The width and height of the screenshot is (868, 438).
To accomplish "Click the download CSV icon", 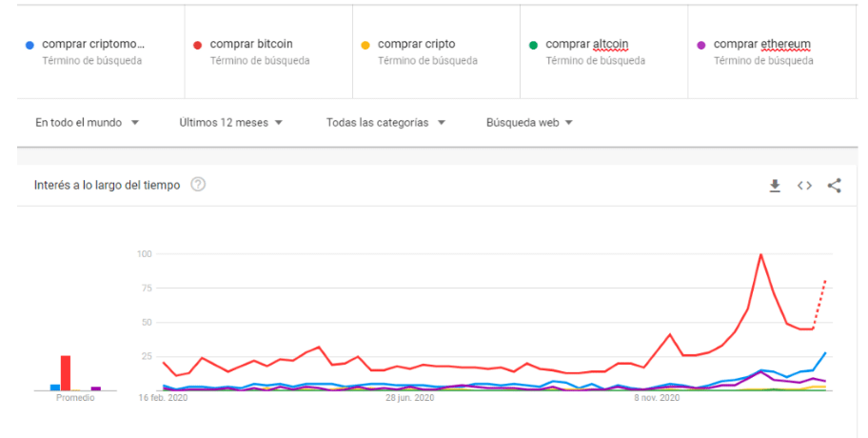I will pos(775,186).
